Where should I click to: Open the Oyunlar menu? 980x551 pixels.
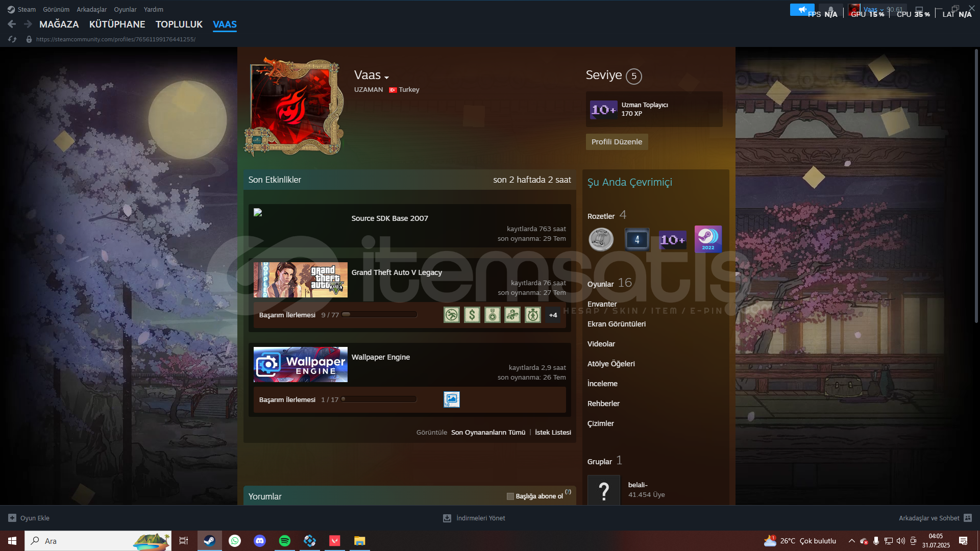(125, 9)
